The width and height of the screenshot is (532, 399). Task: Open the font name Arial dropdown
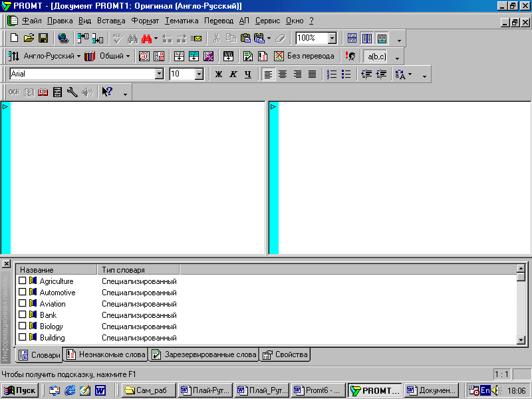pos(159,74)
